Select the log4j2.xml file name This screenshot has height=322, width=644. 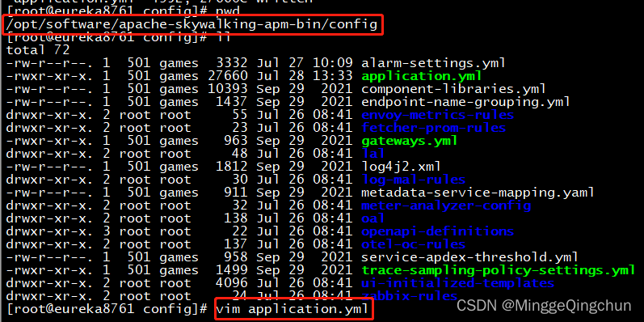402,167
